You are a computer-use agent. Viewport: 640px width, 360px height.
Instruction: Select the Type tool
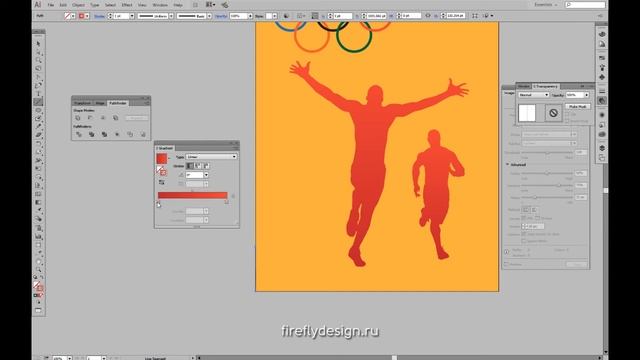pos(38,93)
